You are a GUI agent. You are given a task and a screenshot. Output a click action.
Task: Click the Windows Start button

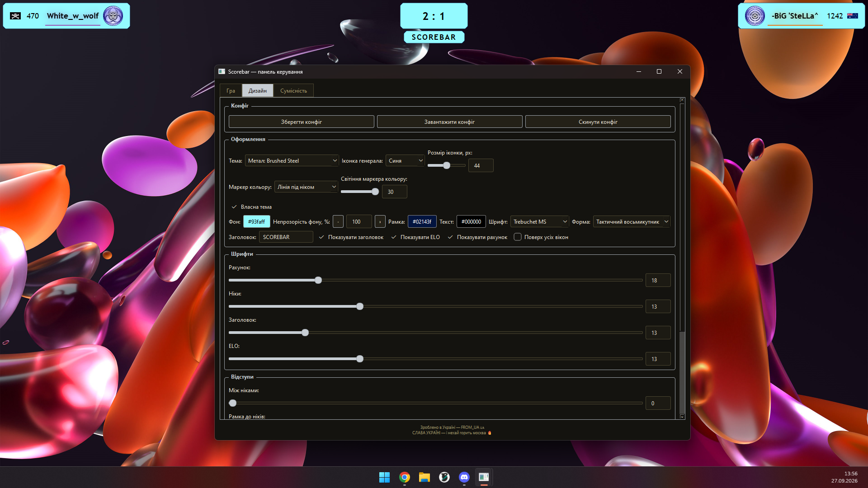pos(384,477)
